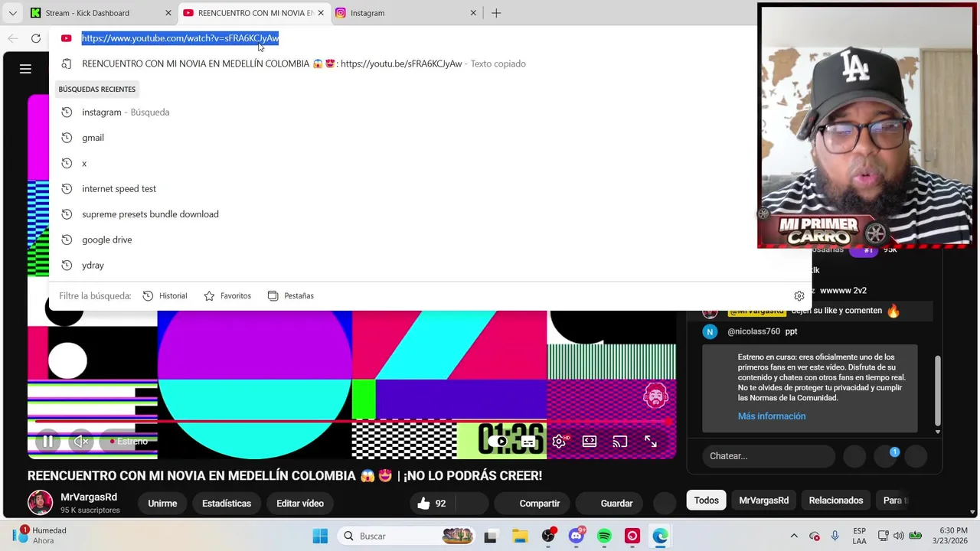Choose the 'internet speed test' recent search
This screenshot has width=980, height=551.
click(430, 188)
